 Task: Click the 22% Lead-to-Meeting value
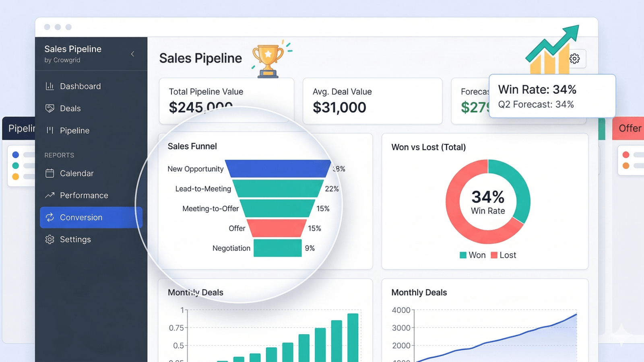click(332, 189)
